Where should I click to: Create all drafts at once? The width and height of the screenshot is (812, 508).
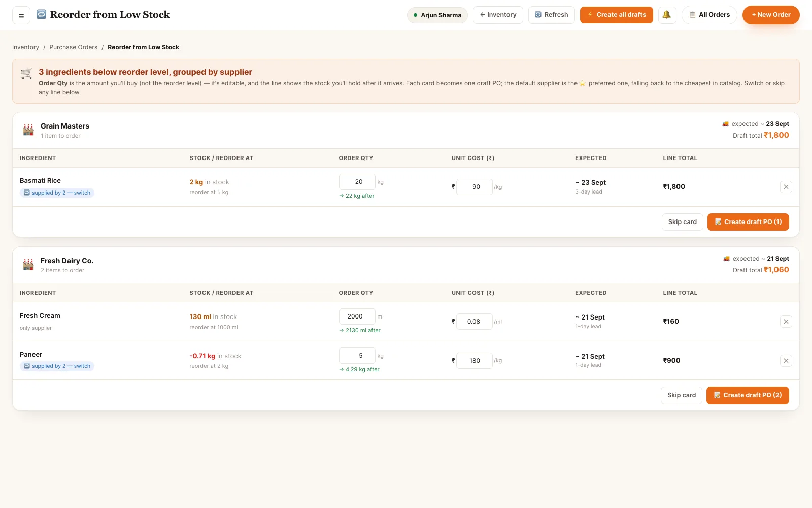pos(617,15)
